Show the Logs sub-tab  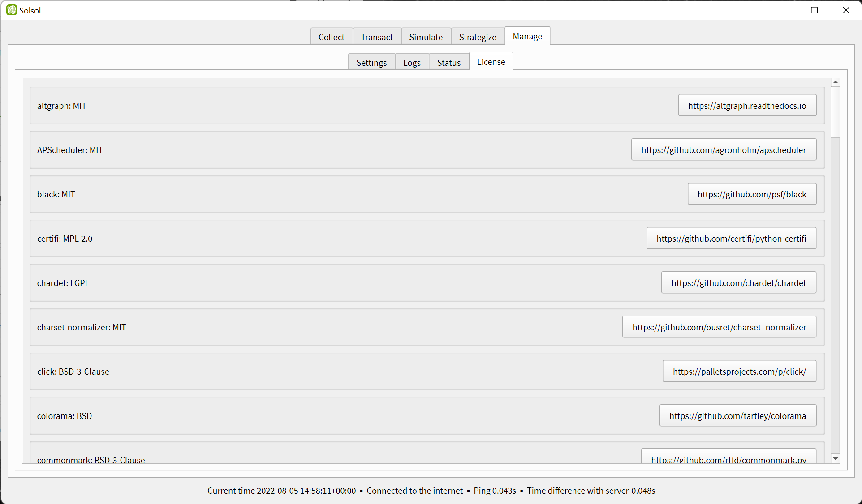[x=412, y=63]
